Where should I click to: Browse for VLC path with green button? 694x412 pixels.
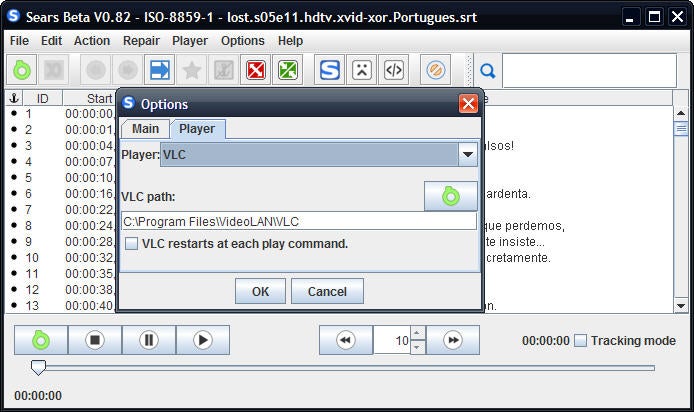pyautogui.click(x=451, y=196)
